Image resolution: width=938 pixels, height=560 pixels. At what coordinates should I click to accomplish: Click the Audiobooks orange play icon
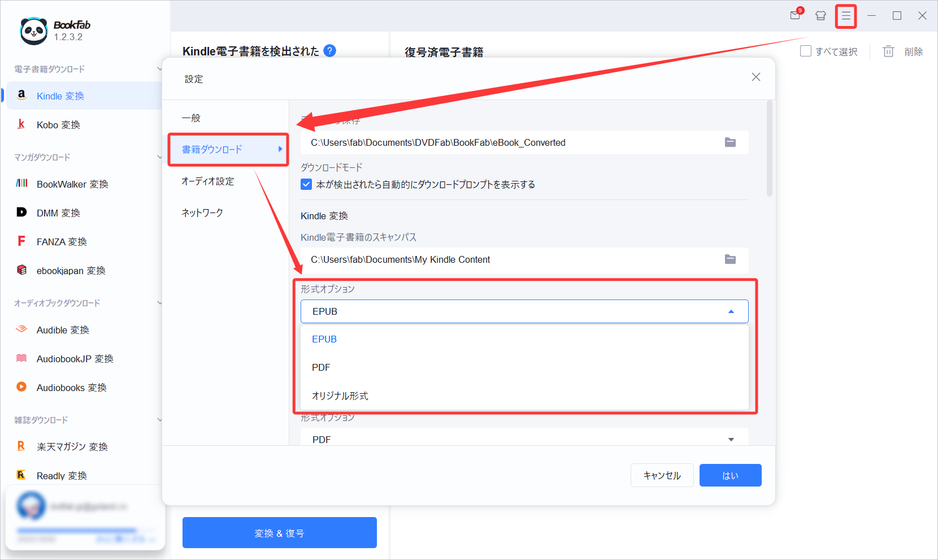[21, 387]
